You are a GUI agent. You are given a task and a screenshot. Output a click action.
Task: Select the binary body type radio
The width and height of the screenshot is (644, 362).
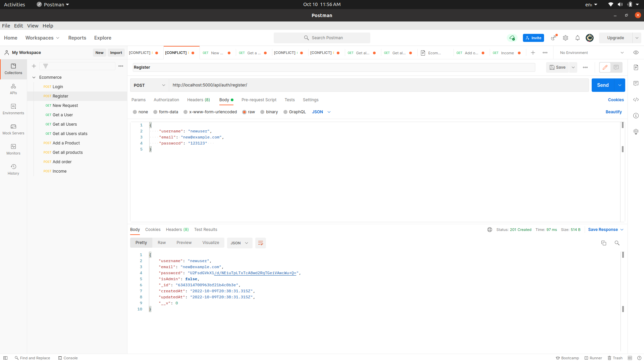tap(262, 112)
